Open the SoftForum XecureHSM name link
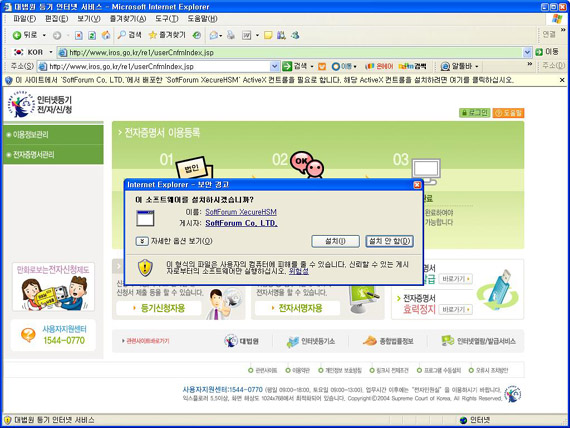Image resolution: width=570 pixels, height=428 pixels. tap(241, 212)
